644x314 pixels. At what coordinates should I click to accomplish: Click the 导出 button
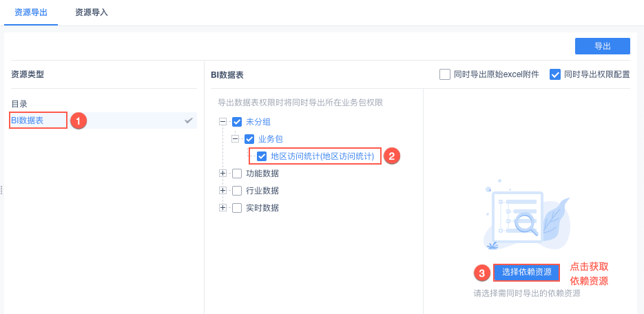pos(603,45)
